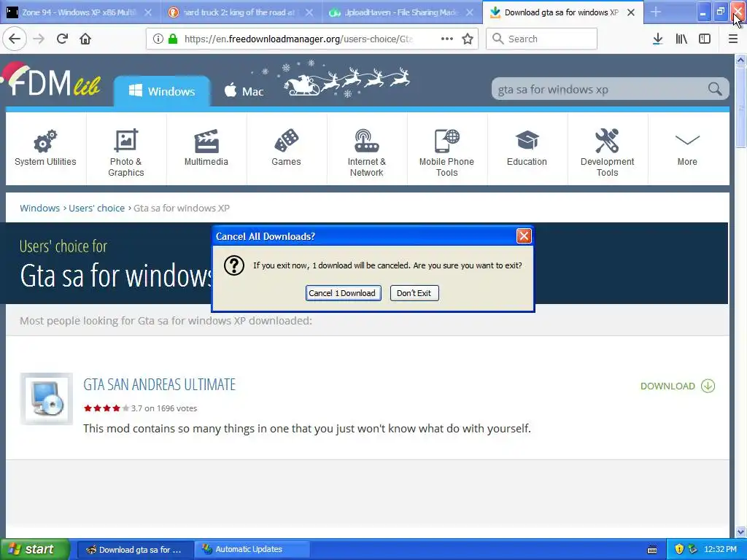Open Multimedia category

(x=206, y=149)
